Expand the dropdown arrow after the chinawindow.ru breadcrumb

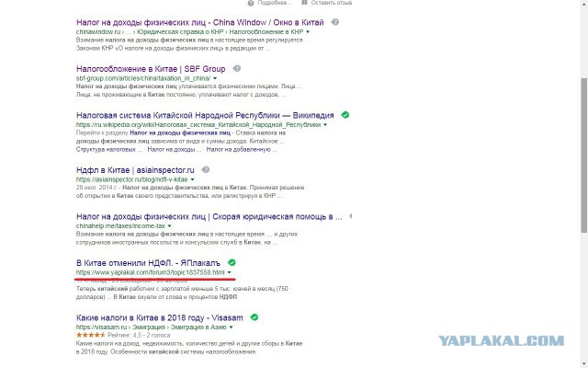tap(308, 32)
